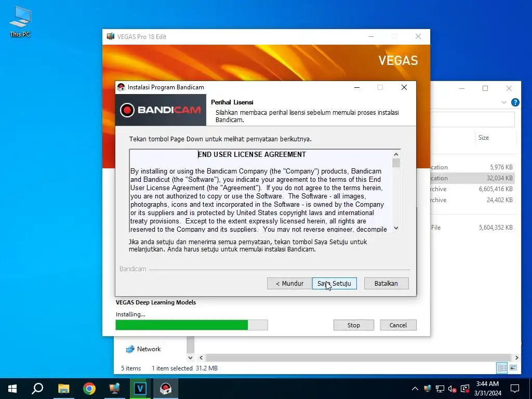
Task: Select the file sized 32,034 KB
Action: (x=473, y=178)
